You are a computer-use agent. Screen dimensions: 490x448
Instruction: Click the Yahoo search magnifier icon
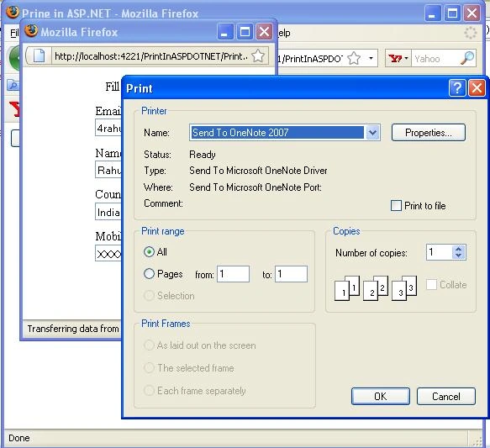click(x=467, y=58)
